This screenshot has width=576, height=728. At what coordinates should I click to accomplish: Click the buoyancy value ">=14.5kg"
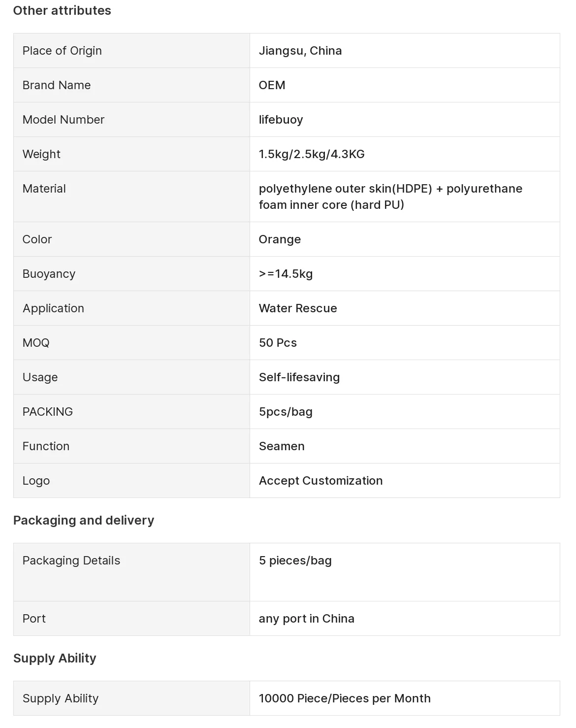[286, 274]
